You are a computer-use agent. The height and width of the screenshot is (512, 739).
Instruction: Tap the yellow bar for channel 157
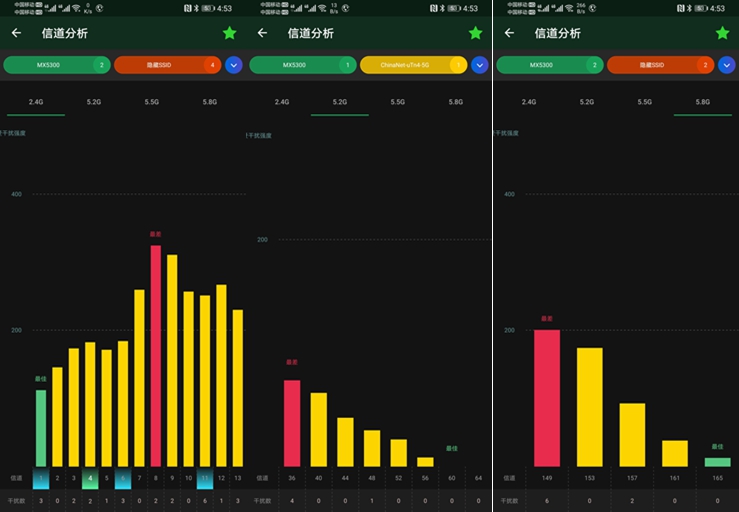pos(632,435)
